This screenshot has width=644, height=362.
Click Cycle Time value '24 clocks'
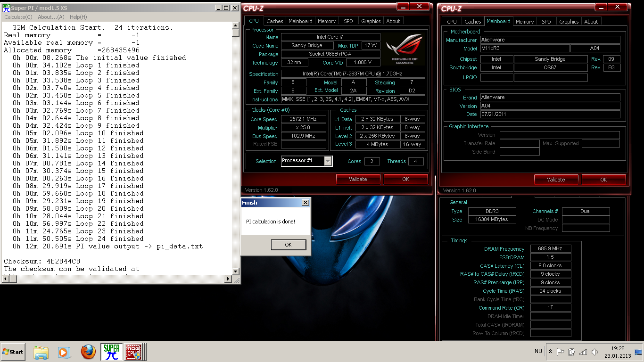pyautogui.click(x=551, y=291)
